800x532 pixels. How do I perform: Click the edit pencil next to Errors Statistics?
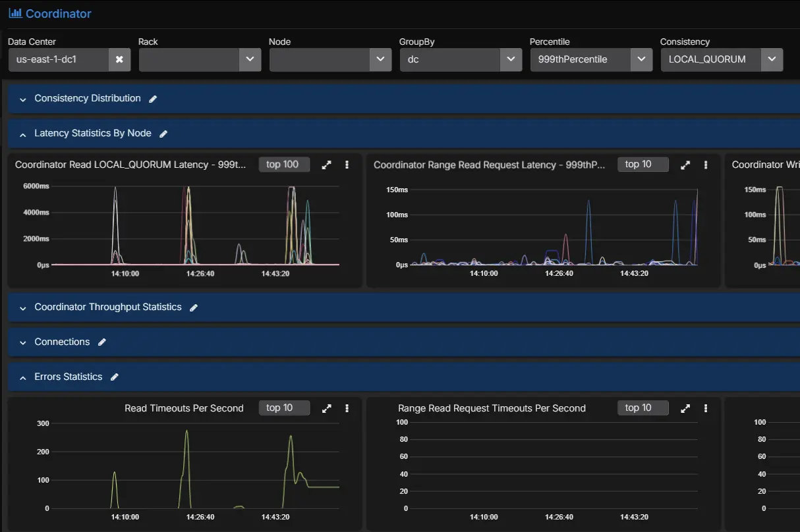(x=114, y=377)
